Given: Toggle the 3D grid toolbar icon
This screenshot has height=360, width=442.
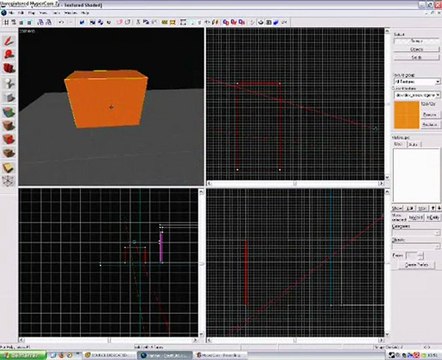Looking at the screenshot, I should (14, 22).
